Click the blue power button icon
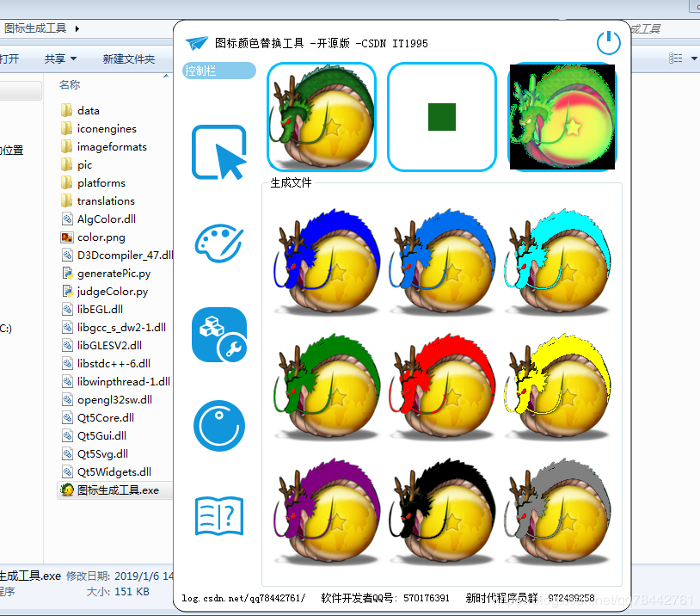This screenshot has width=700, height=616. (x=608, y=43)
